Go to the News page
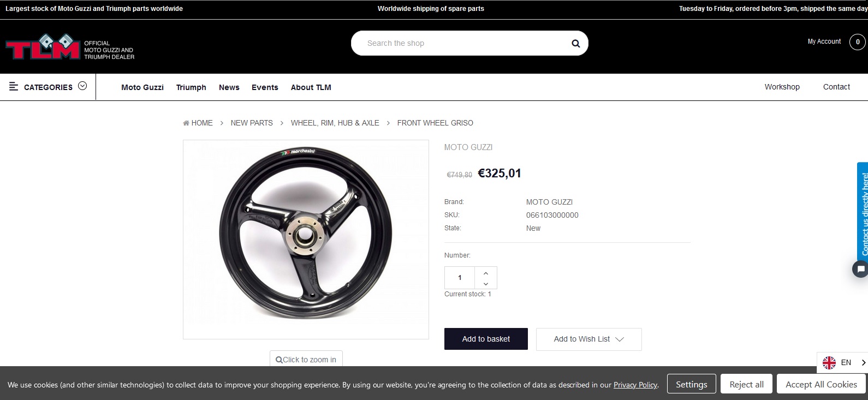This screenshot has width=868, height=400. pos(229,87)
